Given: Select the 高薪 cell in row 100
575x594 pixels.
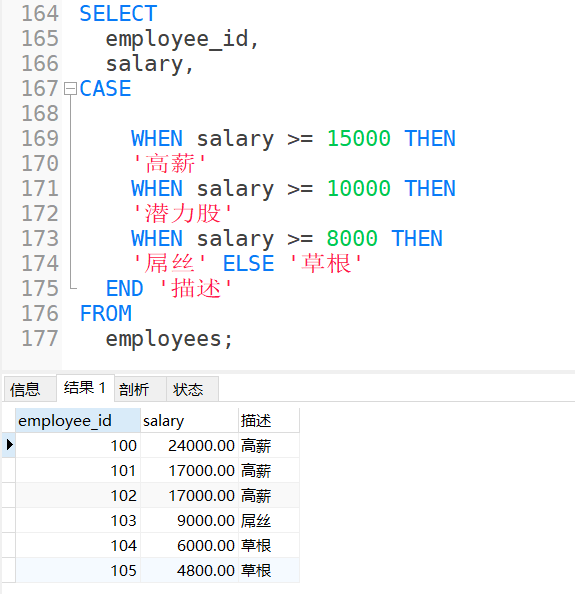Looking at the screenshot, I should click(x=269, y=446).
